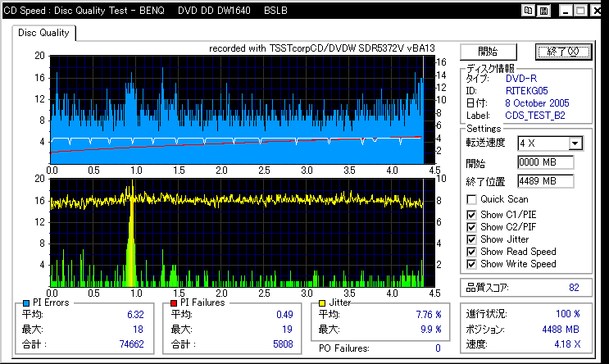This screenshot has width=609, height=364.
Task: Click the Jitter average value 7.76 %
Action: tap(429, 315)
